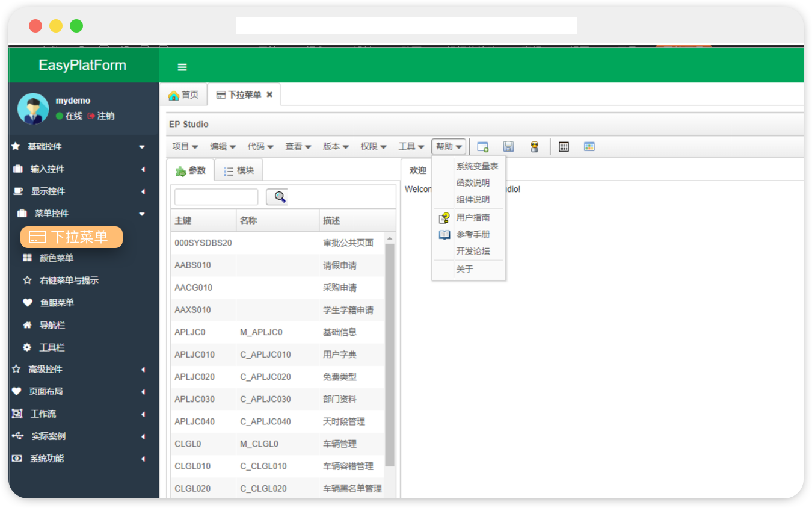The height and width of the screenshot is (508, 812).
Task: Click the colorful calendar grid toolbar icon
Action: pos(589,147)
